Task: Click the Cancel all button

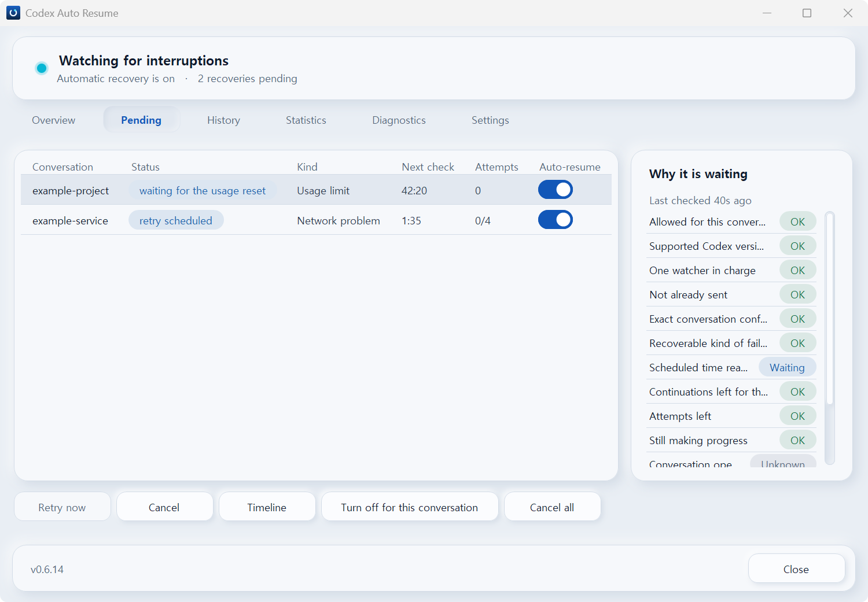Action: [x=552, y=507]
